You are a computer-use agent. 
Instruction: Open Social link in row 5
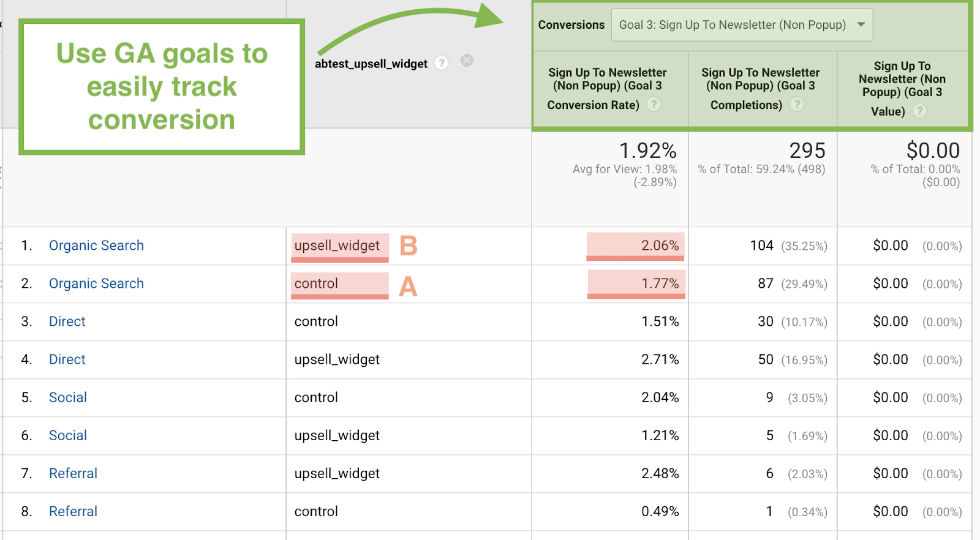coord(68,397)
